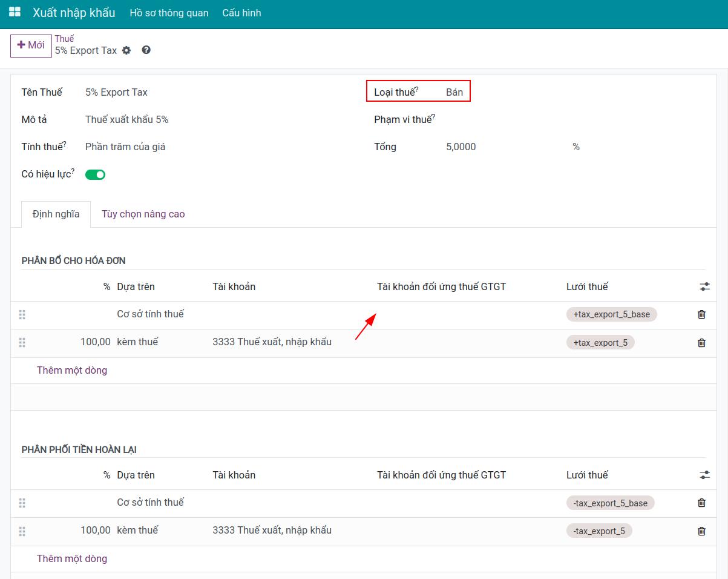728x579 pixels.
Task: Grab the drag handle of -tax_export_5 row
Action: pyautogui.click(x=22, y=531)
